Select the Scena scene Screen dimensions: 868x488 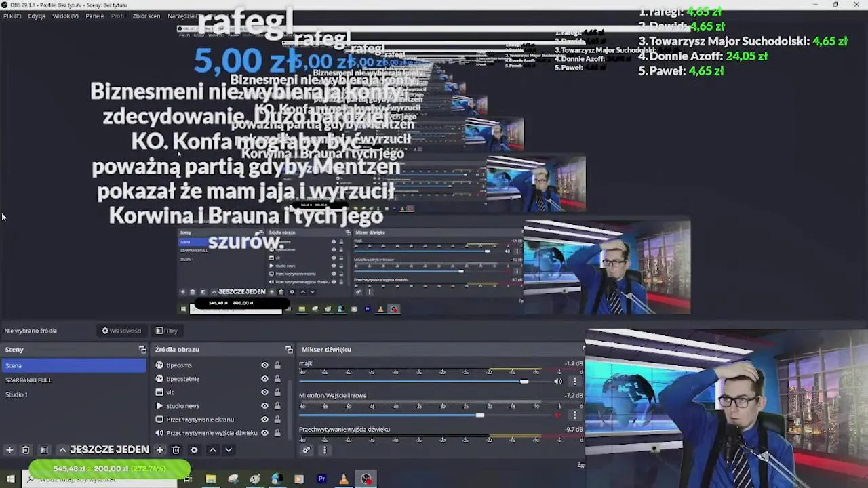[x=74, y=365]
